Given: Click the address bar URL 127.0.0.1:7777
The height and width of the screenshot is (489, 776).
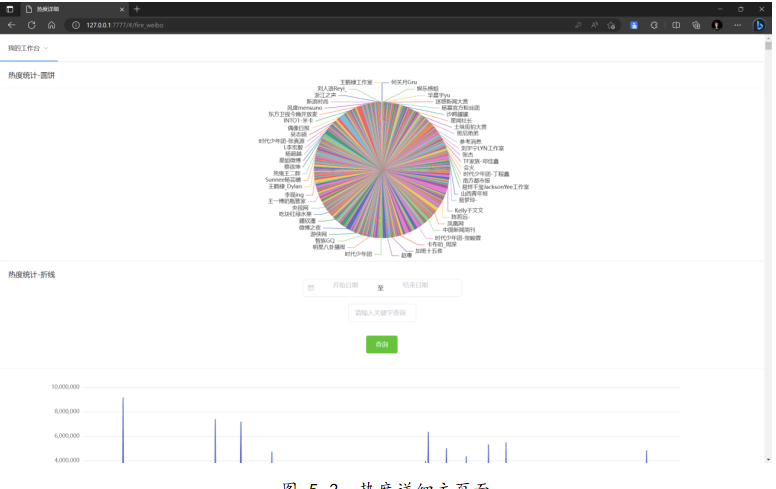Looking at the screenshot, I should pos(125,25).
